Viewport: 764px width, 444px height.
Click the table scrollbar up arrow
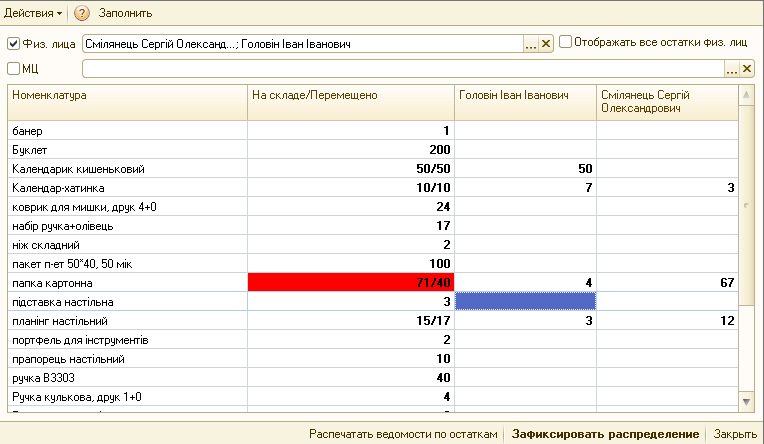tap(745, 94)
